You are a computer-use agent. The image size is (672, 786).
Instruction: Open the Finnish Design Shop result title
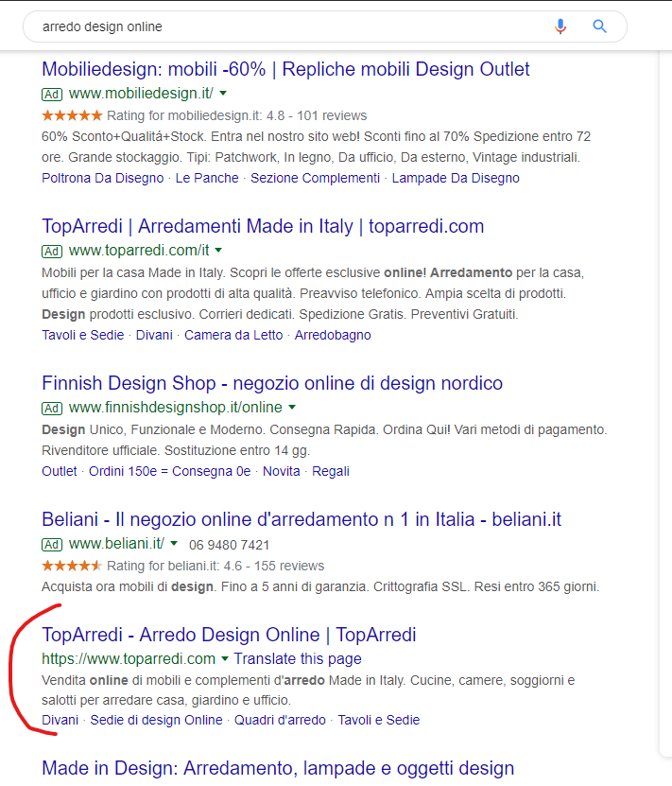point(272,383)
